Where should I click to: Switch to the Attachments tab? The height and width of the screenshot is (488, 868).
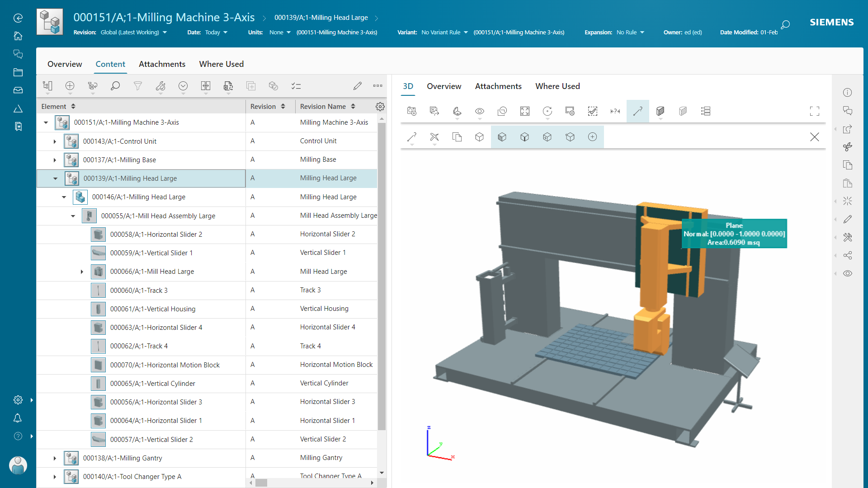tap(162, 64)
